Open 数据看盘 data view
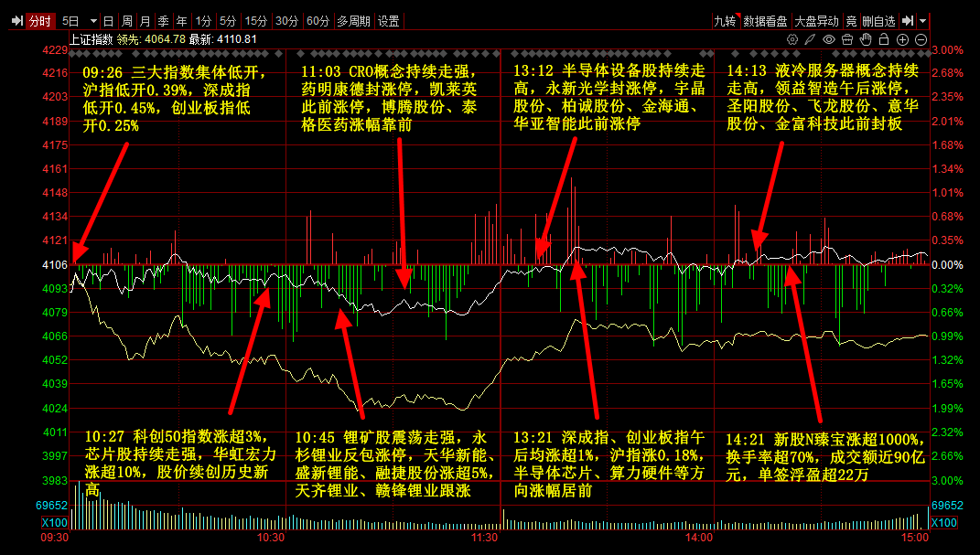 [x=765, y=21]
